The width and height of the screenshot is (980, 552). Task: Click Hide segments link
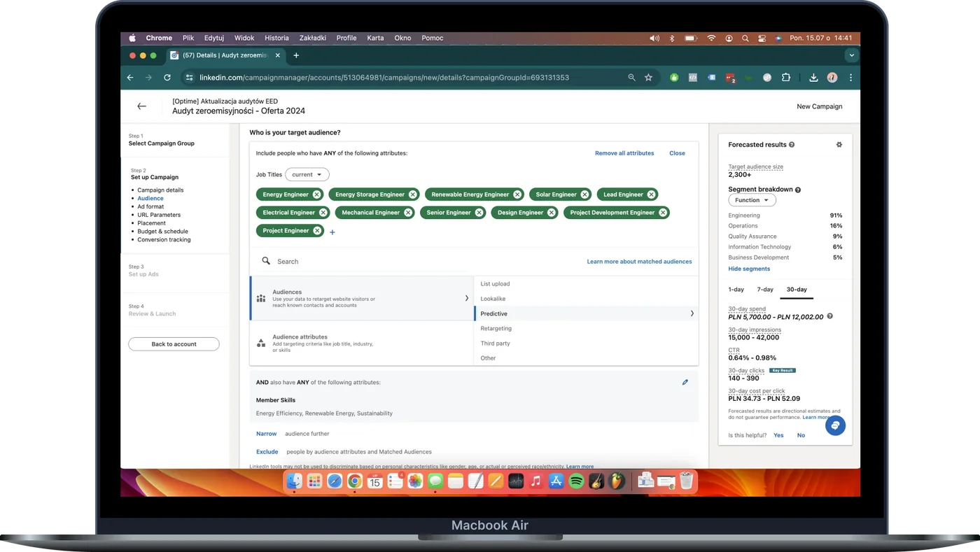pos(749,269)
